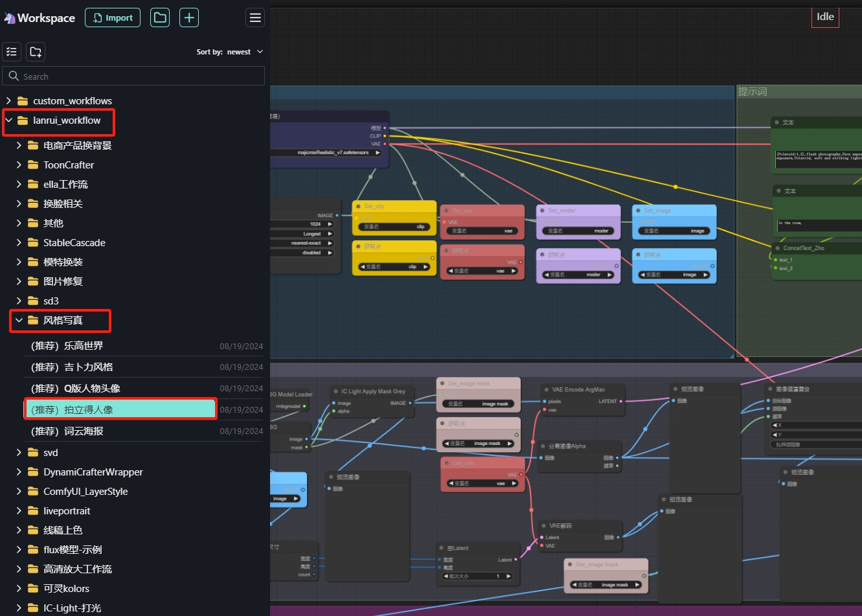Expand the custom_workflows folder chevron
Image resolution: width=862 pixels, height=616 pixels.
coord(8,101)
